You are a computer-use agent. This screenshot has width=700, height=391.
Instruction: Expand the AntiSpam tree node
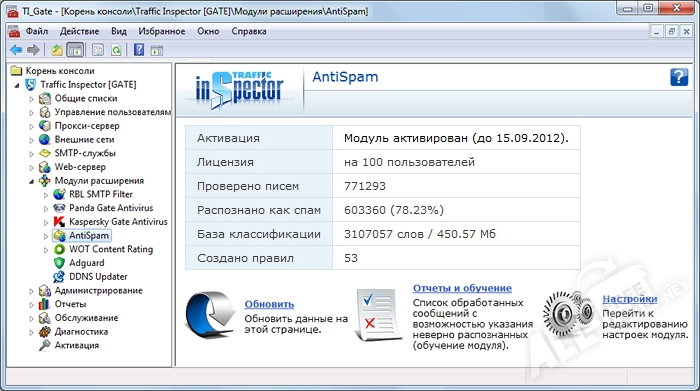coord(46,236)
